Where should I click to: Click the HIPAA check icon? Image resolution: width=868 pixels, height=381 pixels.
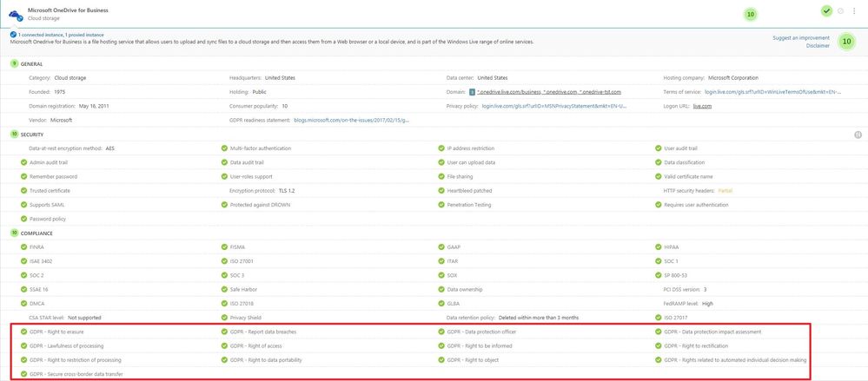click(659, 247)
